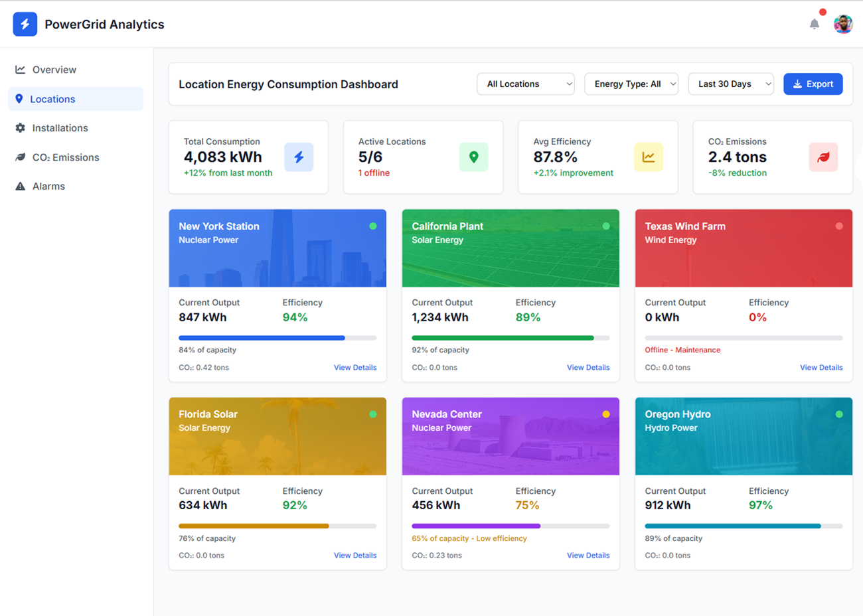863x616 pixels.
Task: Click the Total Consumption lightning icon
Action: (x=299, y=157)
